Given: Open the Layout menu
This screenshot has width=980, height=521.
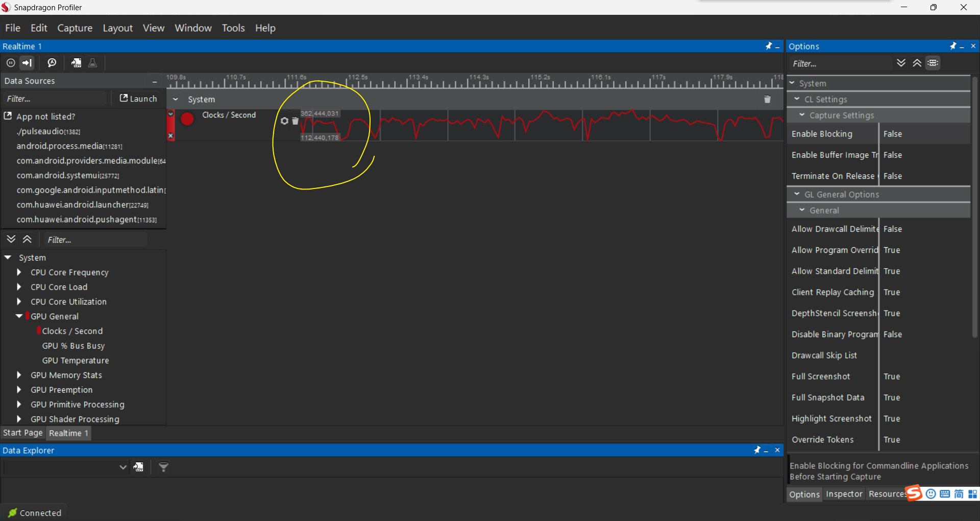Looking at the screenshot, I should [117, 28].
